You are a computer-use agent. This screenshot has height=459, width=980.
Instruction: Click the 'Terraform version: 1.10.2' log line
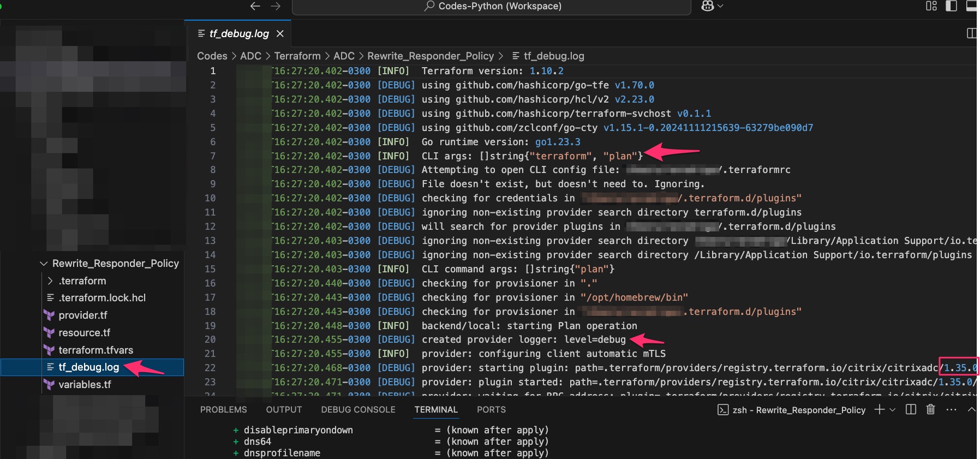click(493, 71)
